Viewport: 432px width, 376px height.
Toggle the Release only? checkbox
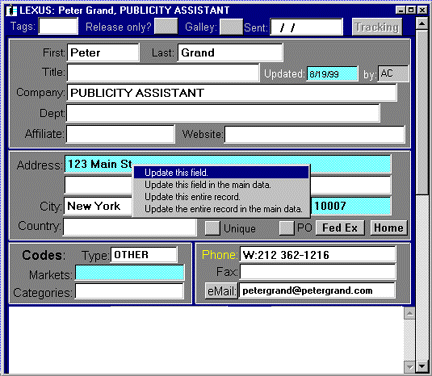(x=166, y=27)
